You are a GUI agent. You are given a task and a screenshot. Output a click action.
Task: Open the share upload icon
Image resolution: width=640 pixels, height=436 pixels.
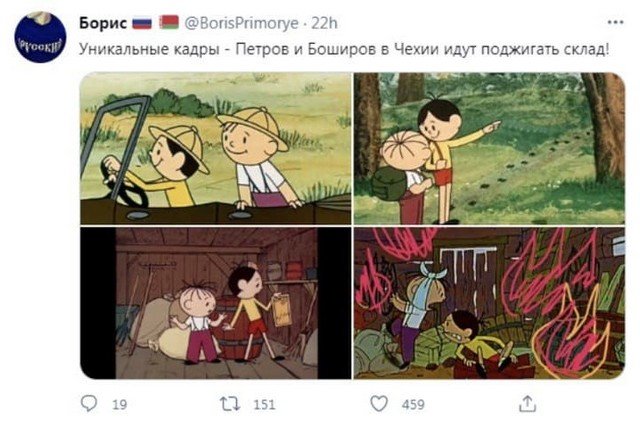coord(527,403)
